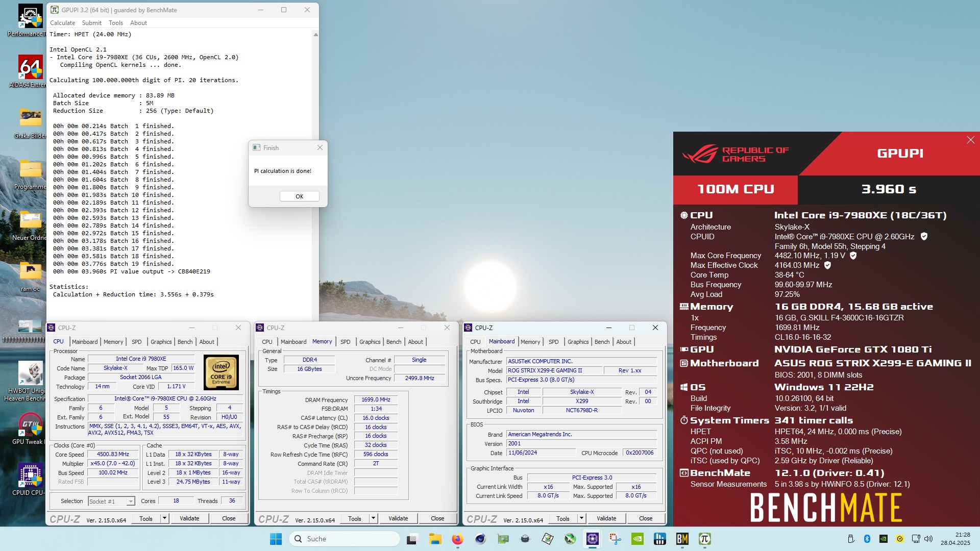Open Graphics tab in right CPU-Z window
The height and width of the screenshot is (551, 980).
pos(578,342)
